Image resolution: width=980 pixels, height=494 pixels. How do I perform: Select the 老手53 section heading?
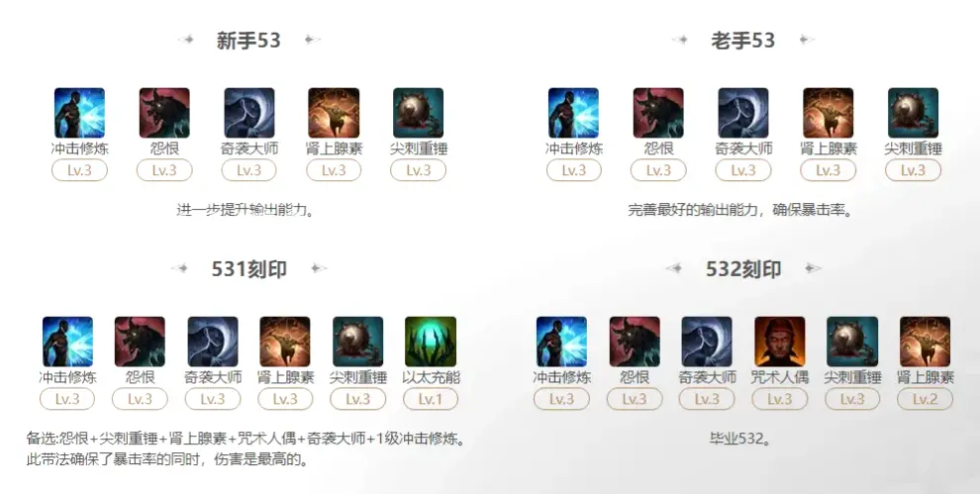click(x=743, y=41)
